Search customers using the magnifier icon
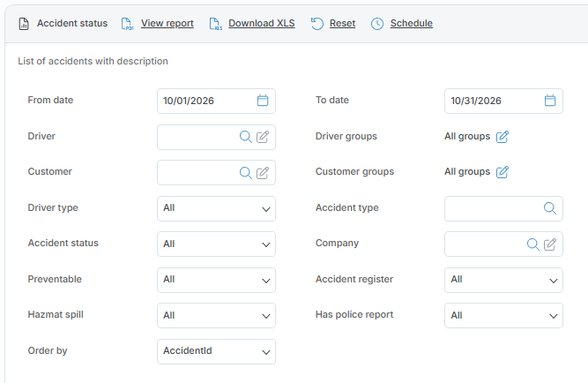 pyautogui.click(x=246, y=173)
